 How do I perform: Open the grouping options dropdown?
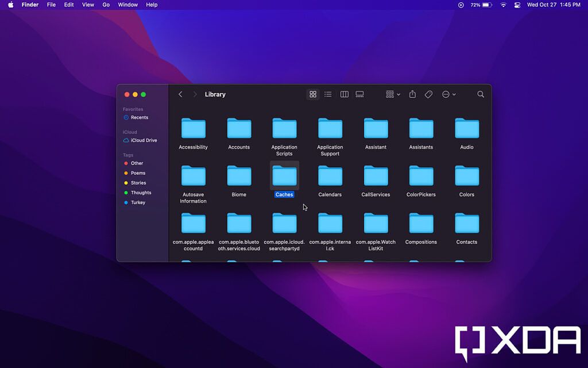pyautogui.click(x=391, y=94)
